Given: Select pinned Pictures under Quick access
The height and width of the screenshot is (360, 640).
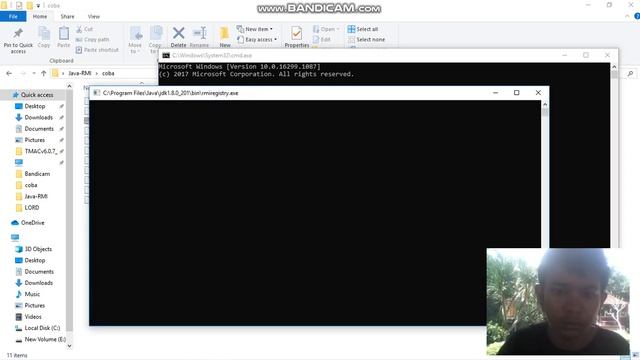Looking at the screenshot, I should [x=35, y=140].
